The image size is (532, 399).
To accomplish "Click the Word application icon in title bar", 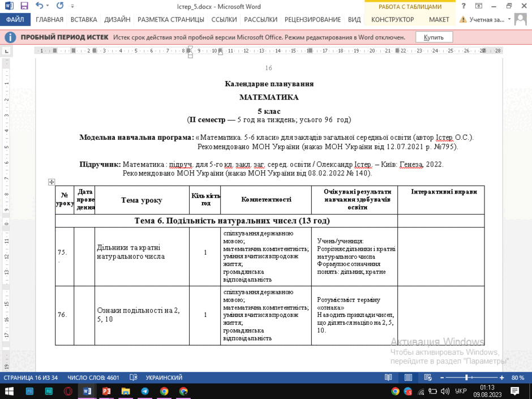I will (x=9, y=6).
